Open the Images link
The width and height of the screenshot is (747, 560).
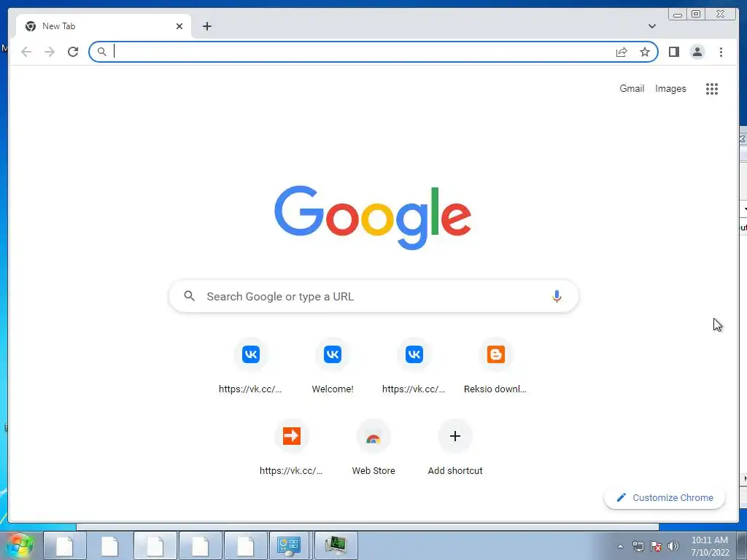(x=670, y=88)
